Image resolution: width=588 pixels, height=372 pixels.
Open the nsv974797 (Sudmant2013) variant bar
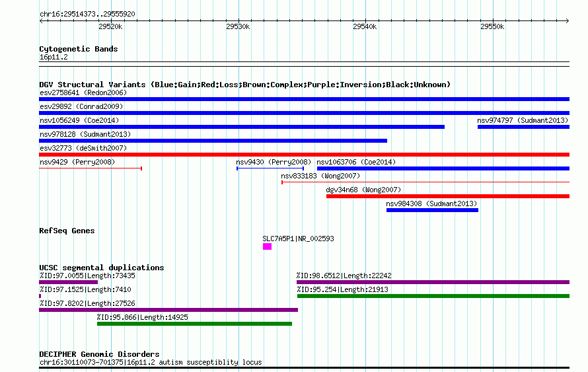point(523,127)
